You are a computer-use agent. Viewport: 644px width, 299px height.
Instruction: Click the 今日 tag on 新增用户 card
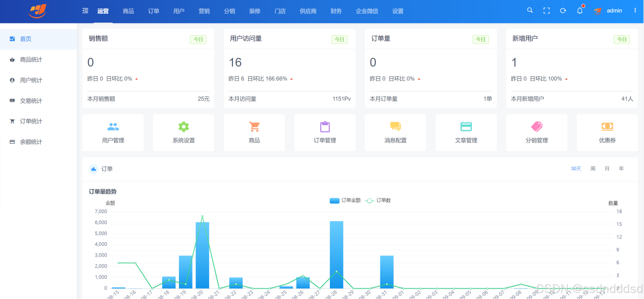(x=622, y=39)
